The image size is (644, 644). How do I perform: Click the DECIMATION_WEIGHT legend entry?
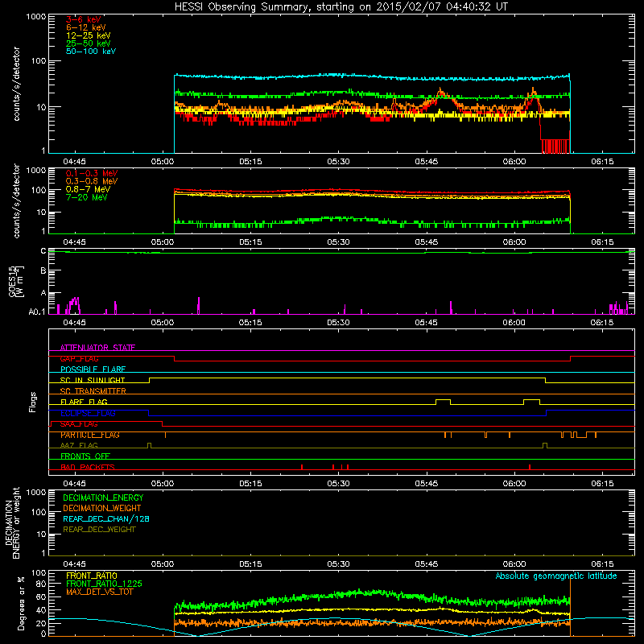coord(102,508)
